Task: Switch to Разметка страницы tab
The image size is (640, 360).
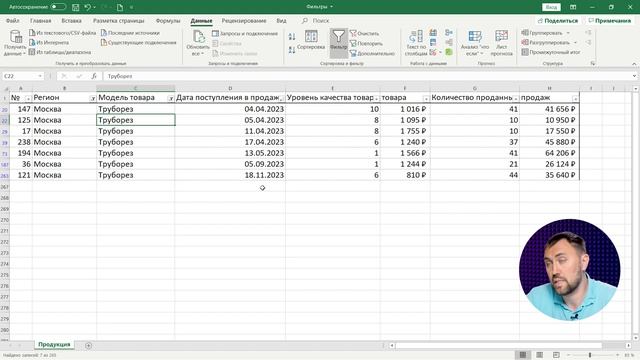Action: [118, 20]
